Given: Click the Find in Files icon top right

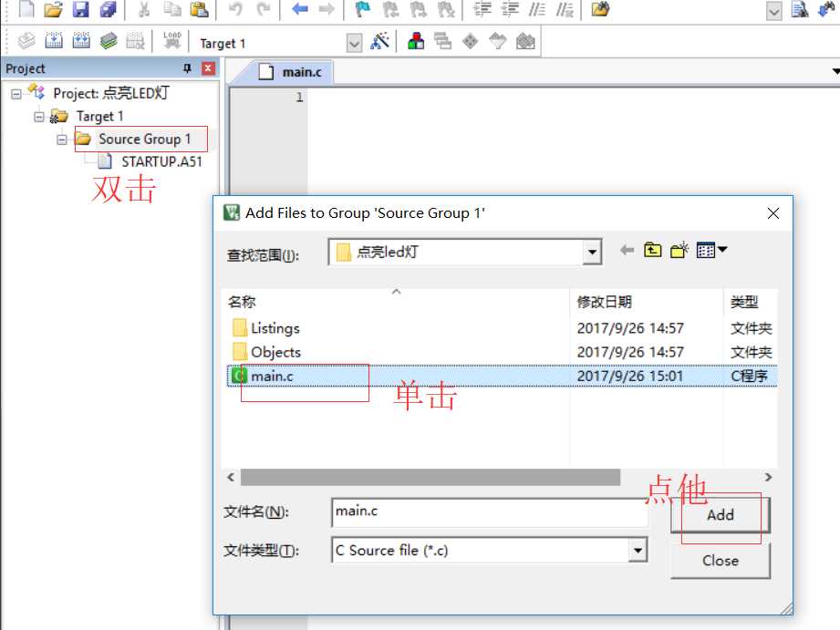Looking at the screenshot, I should click(x=800, y=9).
